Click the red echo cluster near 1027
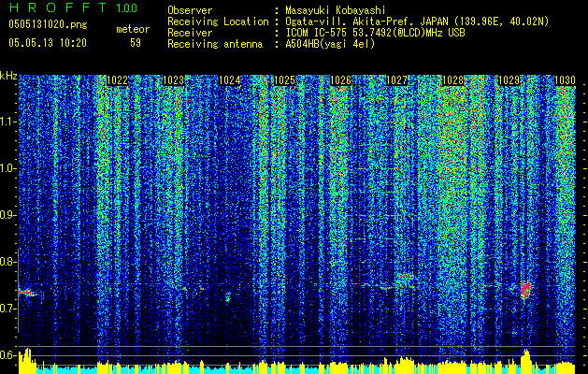The image size is (588, 374). (405, 278)
